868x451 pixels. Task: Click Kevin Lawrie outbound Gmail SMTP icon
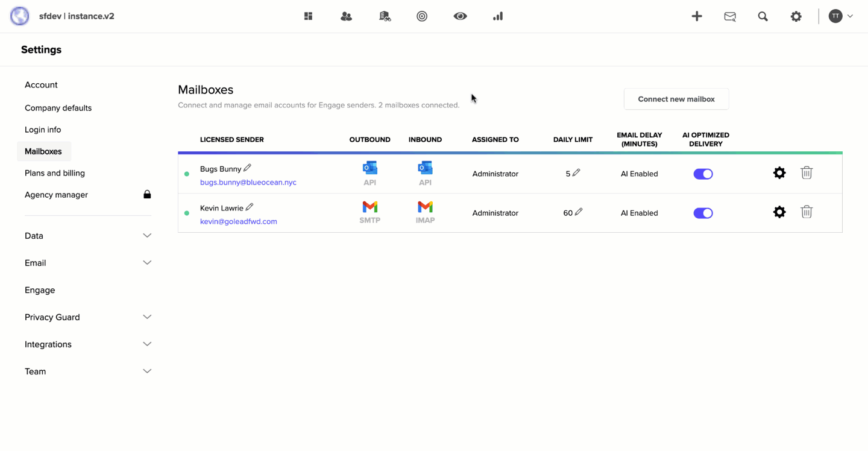[x=370, y=207]
